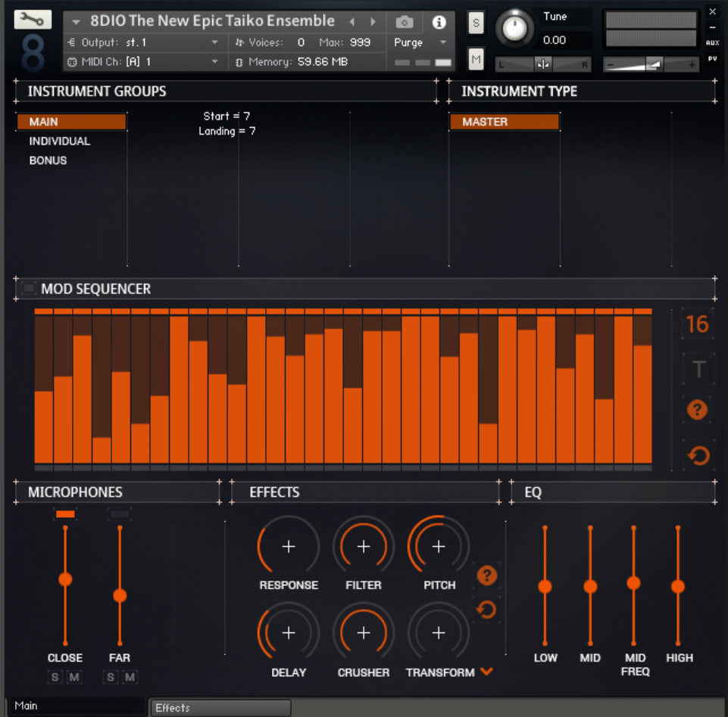Toggle the sequencer T button
The image size is (728, 717).
(x=698, y=369)
